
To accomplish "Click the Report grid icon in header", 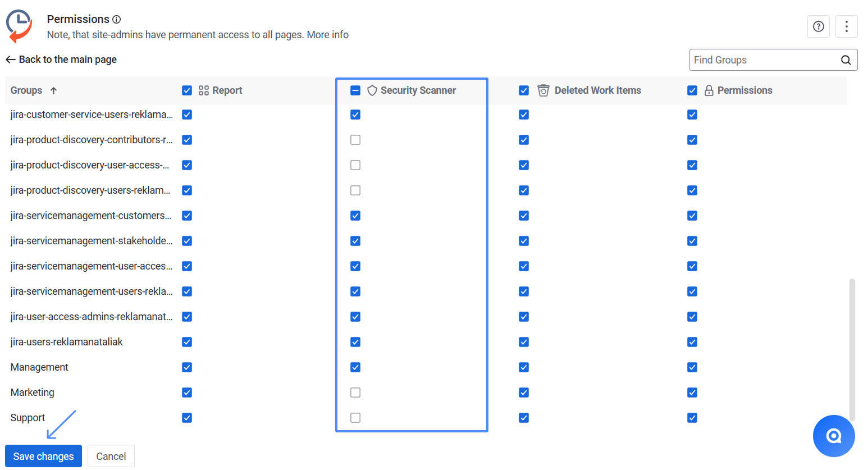I will pyautogui.click(x=204, y=90).
